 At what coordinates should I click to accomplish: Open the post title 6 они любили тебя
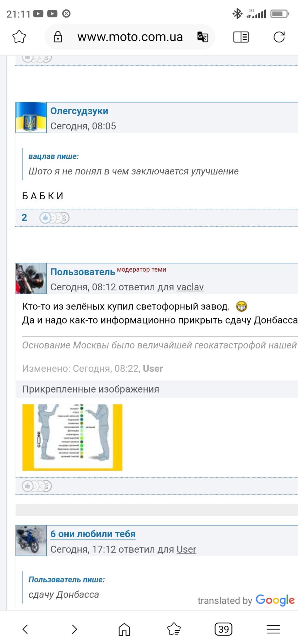tap(93, 534)
